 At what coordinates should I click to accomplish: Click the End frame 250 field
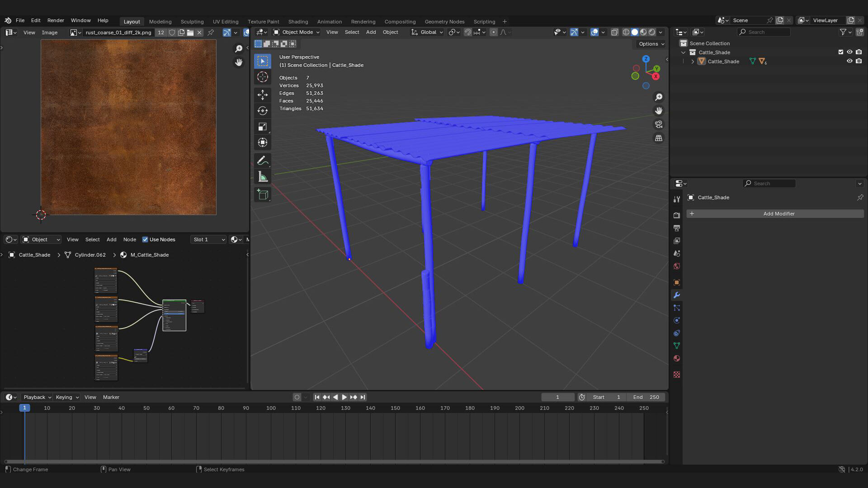646,397
